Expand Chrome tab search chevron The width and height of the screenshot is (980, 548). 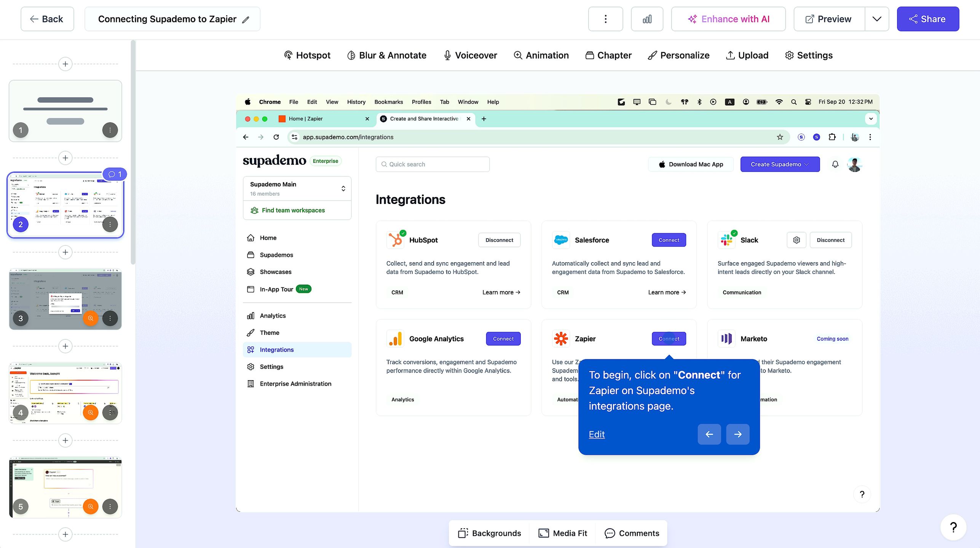[871, 119]
